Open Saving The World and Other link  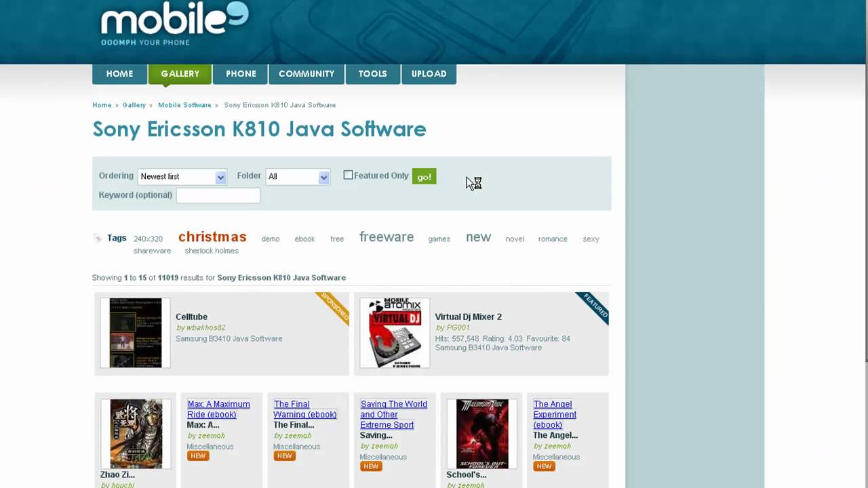[x=393, y=414]
